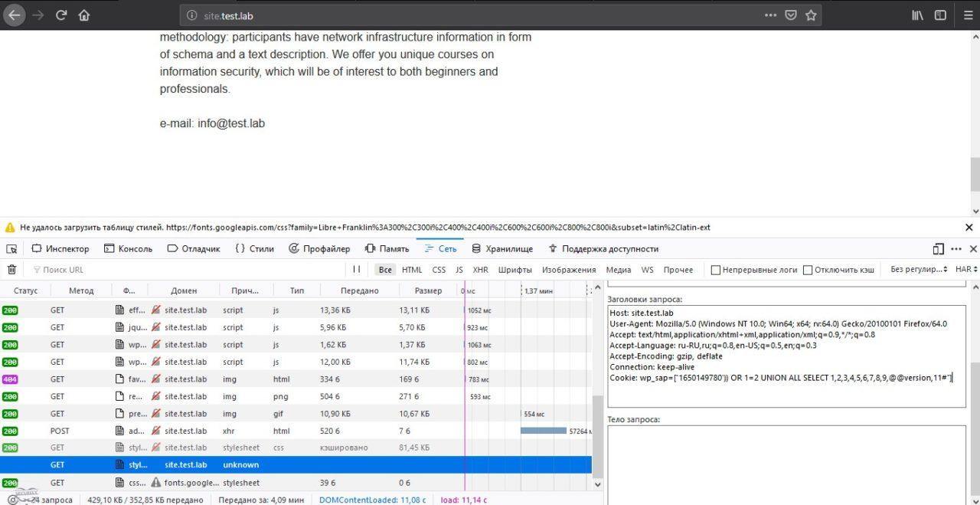The height and width of the screenshot is (505, 980).
Task: Open the DevTools meatball menu
Action: click(x=955, y=248)
